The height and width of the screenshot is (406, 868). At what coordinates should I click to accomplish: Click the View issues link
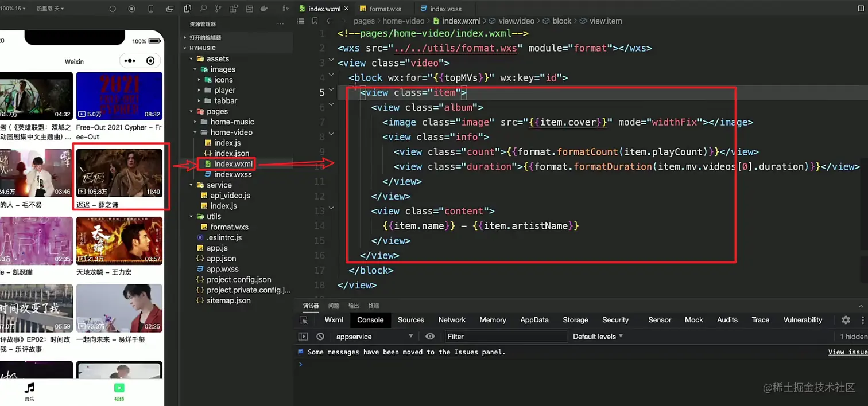point(848,352)
